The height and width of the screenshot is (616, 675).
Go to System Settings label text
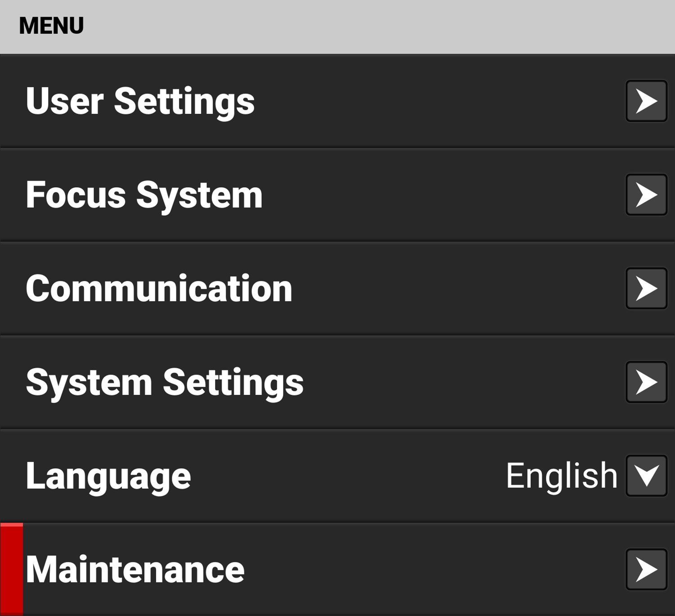coord(165,383)
